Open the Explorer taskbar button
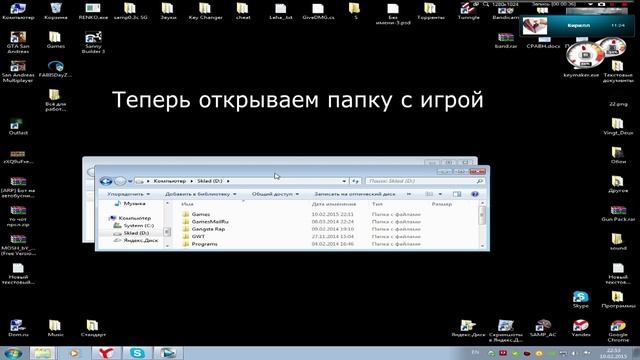The image size is (640, 360). pos(42,353)
